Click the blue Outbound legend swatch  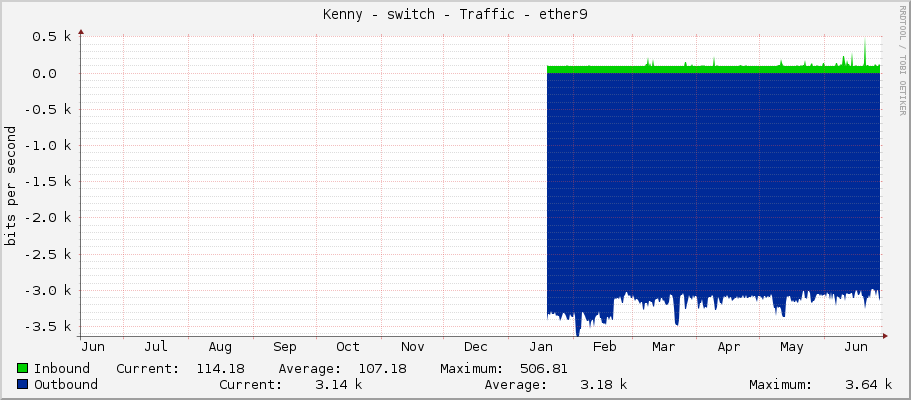coord(23,384)
